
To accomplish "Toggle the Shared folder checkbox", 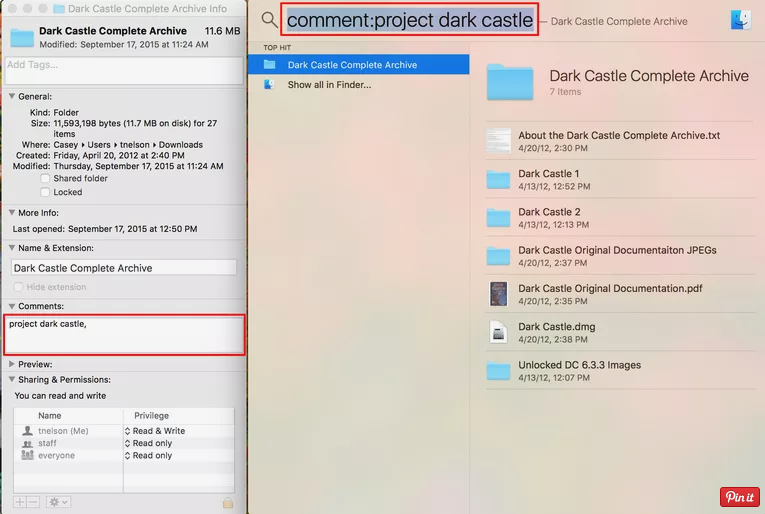I will [45, 178].
